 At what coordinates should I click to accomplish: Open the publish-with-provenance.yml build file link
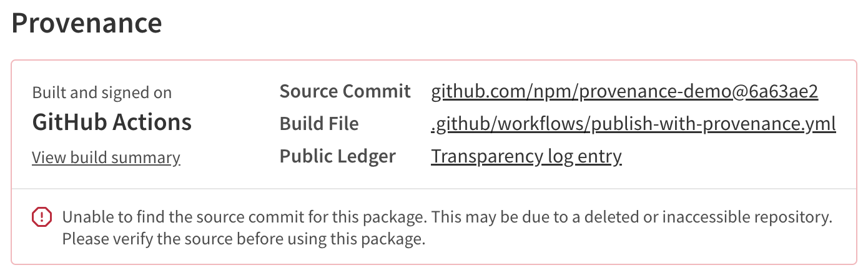pos(633,124)
